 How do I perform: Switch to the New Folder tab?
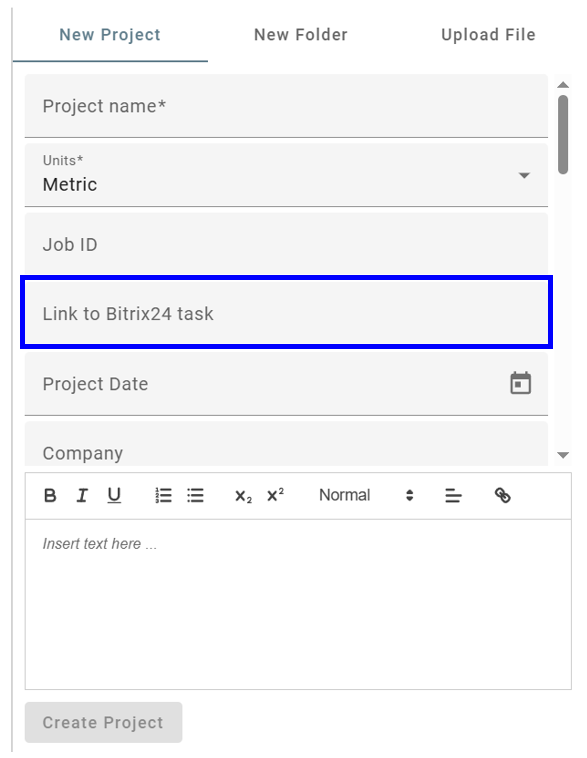tap(301, 35)
